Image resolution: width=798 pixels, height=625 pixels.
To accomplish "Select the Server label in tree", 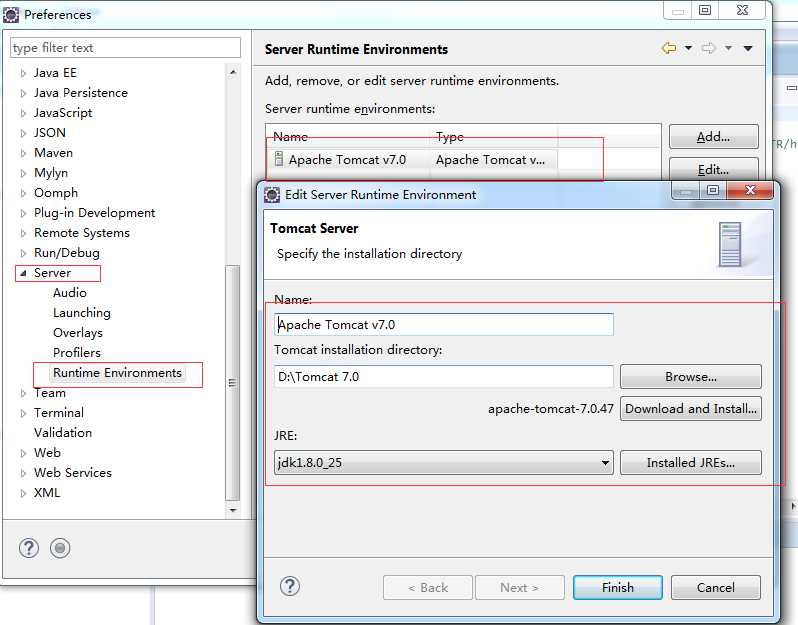I will [52, 273].
